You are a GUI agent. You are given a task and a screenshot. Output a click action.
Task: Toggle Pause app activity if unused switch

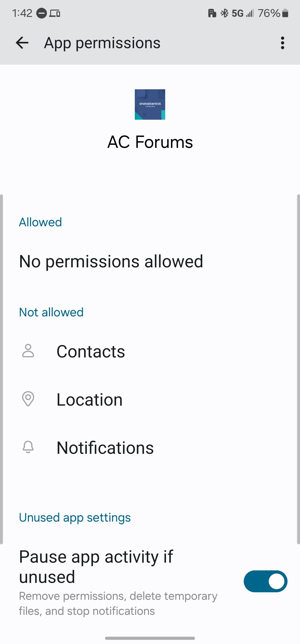[265, 581]
